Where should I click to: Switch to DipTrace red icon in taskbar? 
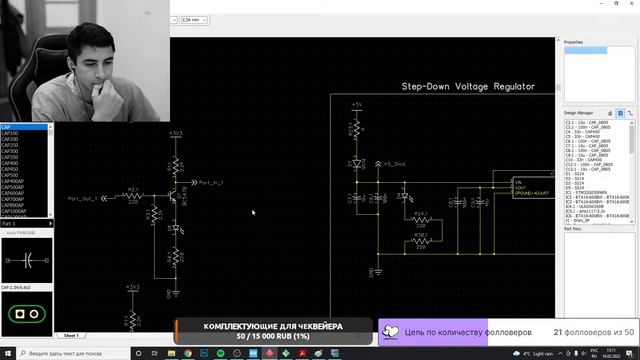pos(270,353)
